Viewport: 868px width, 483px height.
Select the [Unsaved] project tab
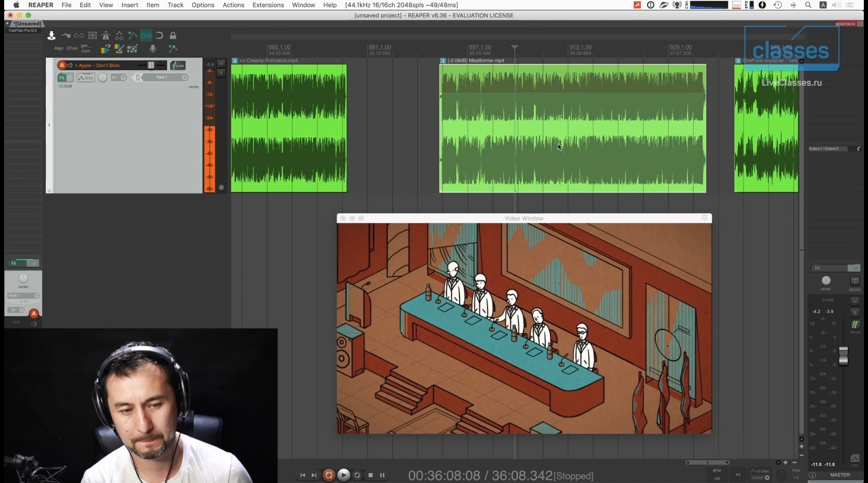coord(28,24)
